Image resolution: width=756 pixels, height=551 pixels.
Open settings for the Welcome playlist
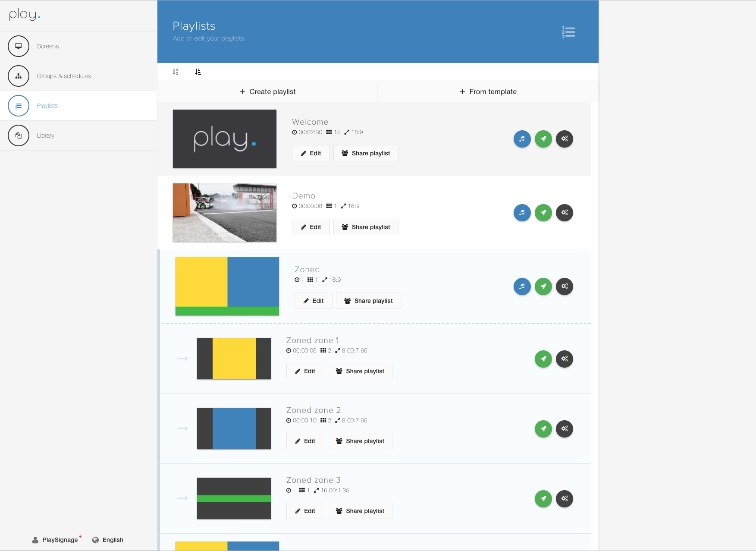tap(565, 139)
